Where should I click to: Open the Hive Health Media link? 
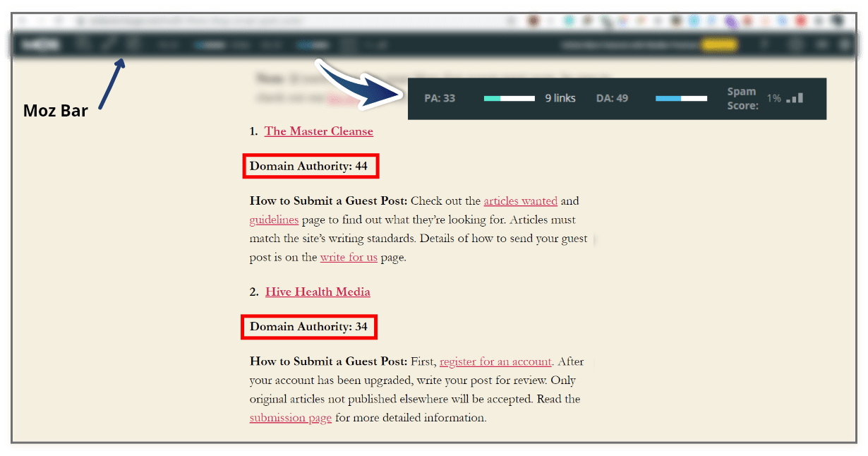(318, 292)
